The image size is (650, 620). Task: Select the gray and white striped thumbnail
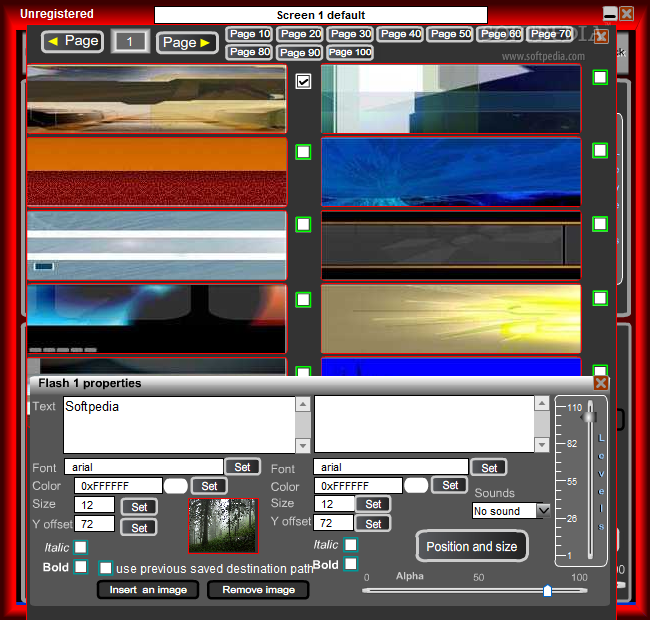click(x=157, y=246)
